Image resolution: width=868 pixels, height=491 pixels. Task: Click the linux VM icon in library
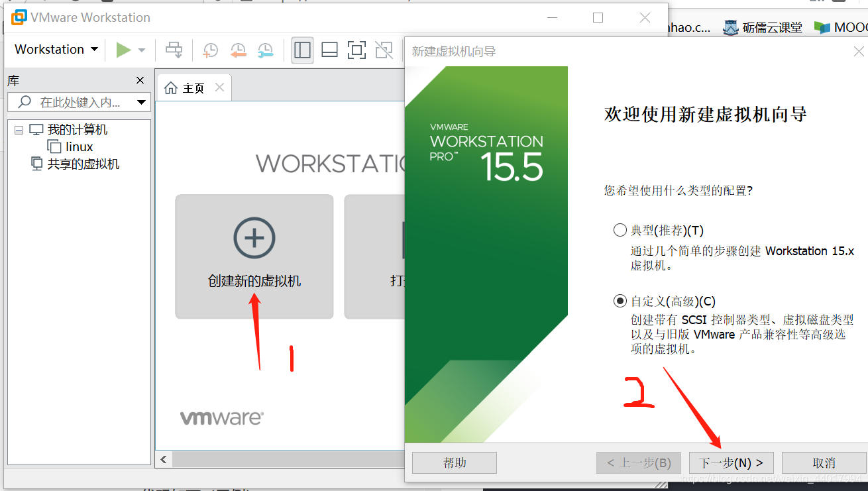54,147
